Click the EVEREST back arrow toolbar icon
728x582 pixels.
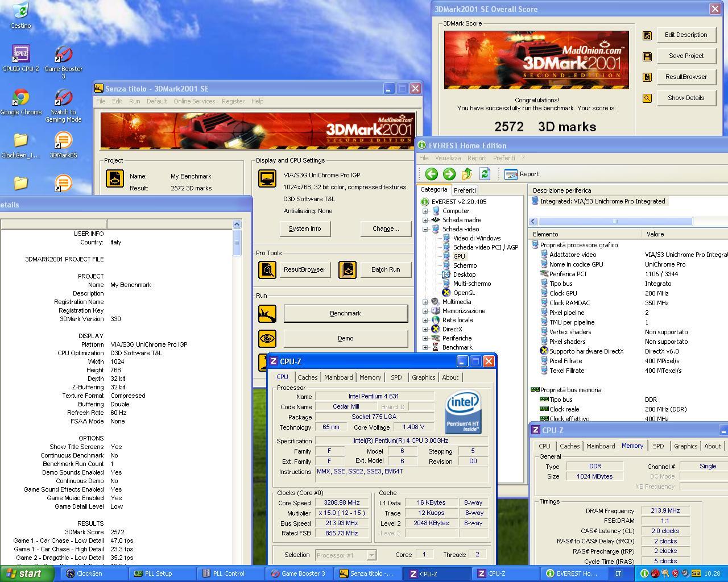tap(431, 174)
